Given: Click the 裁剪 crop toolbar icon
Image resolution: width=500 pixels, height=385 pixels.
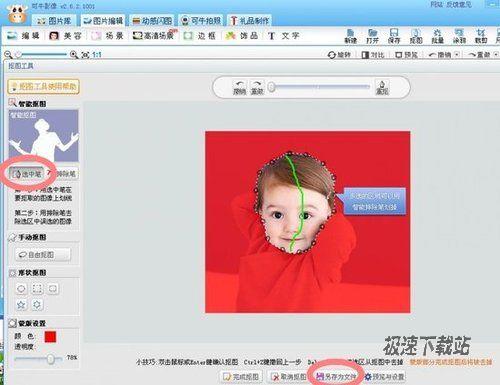Looking at the screenshot, I should tap(481, 36).
